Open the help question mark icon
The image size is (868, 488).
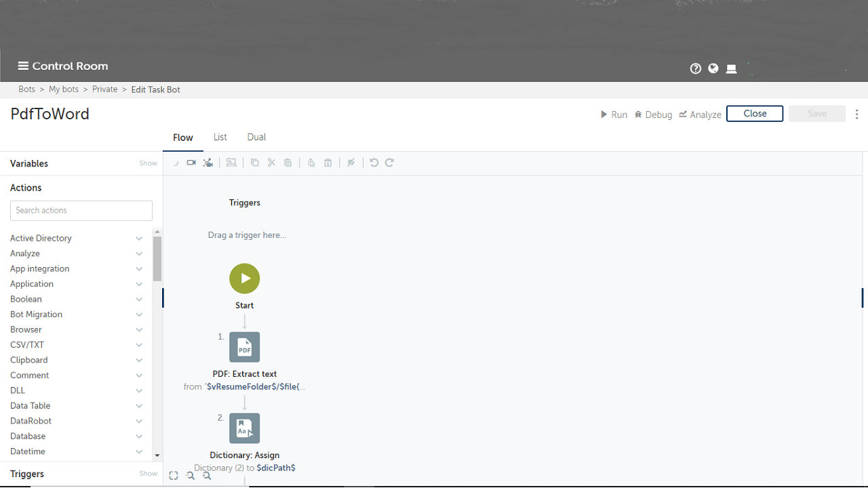click(x=695, y=68)
